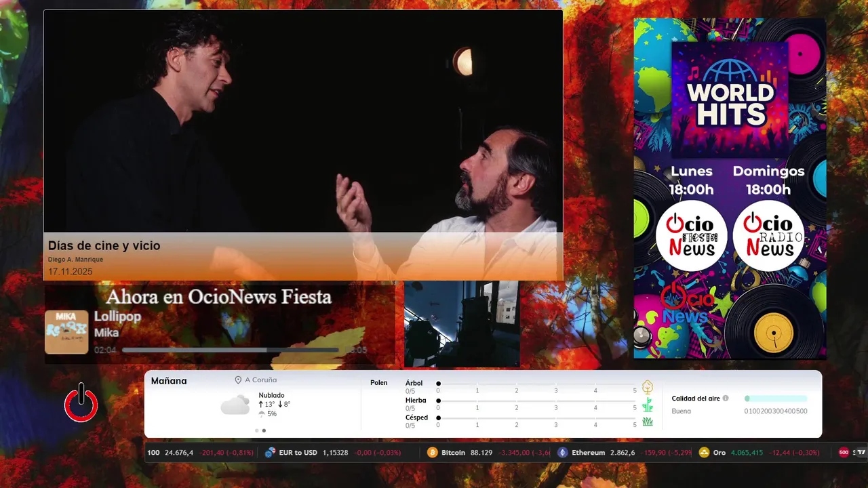Click the tree pollen icon on the Árbol row
This screenshot has width=868, height=488.
pos(648,387)
